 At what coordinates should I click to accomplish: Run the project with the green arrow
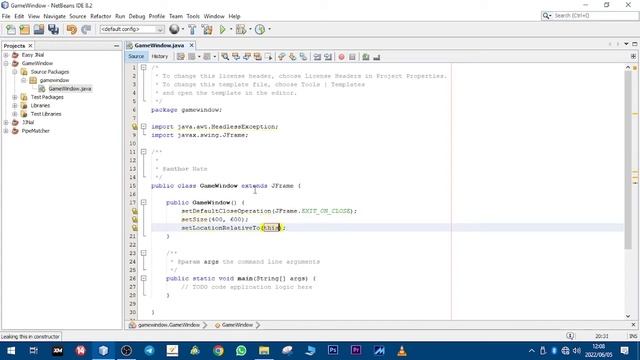[222, 29]
